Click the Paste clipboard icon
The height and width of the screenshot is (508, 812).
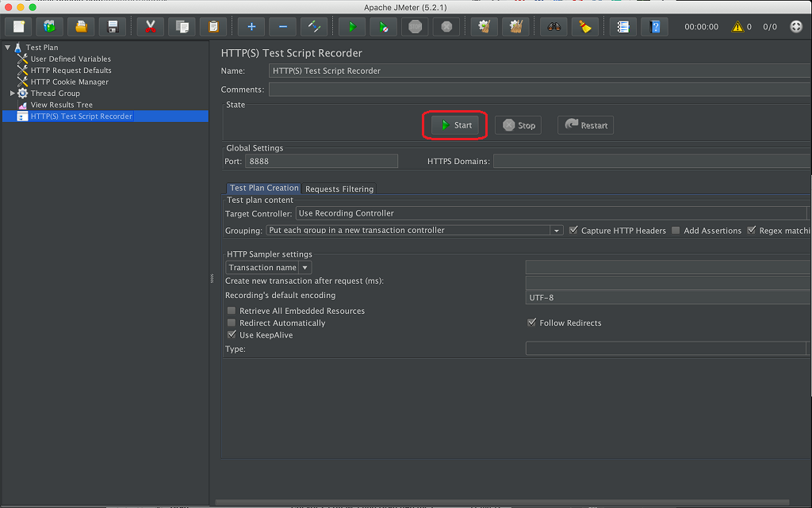[x=213, y=27]
